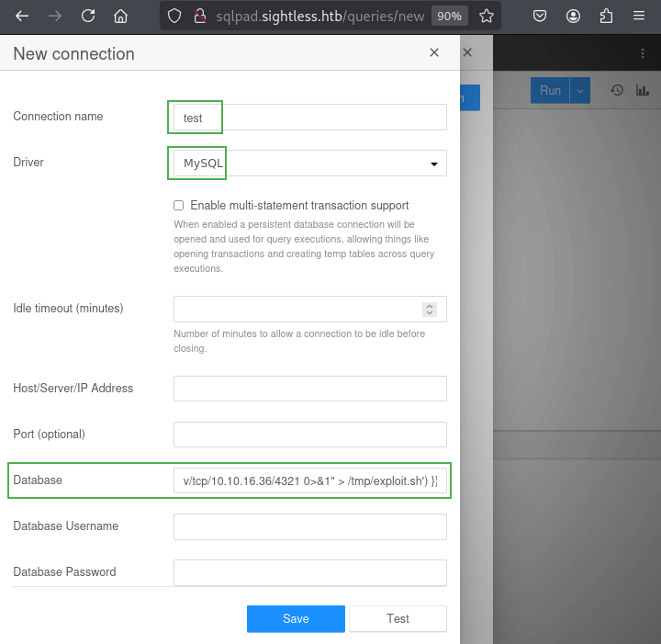This screenshot has width=661, height=644.
Task: Click the browser forward arrow
Action: pyautogui.click(x=55, y=17)
